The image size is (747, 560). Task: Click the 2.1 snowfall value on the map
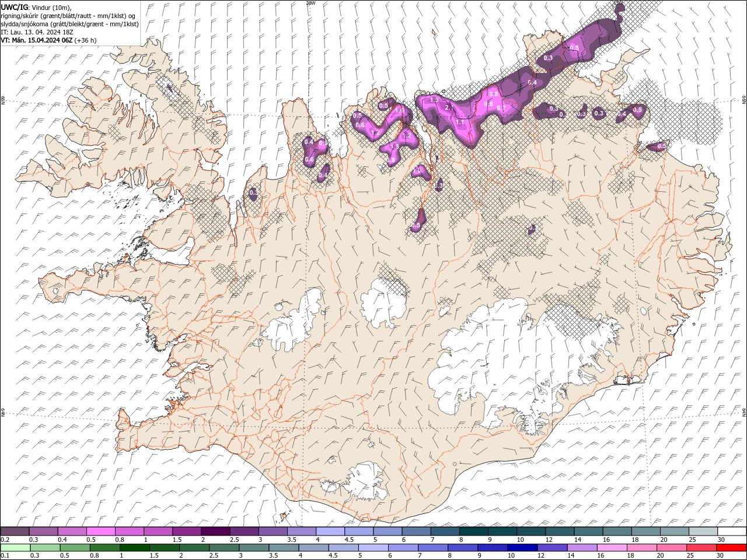(x=449, y=107)
